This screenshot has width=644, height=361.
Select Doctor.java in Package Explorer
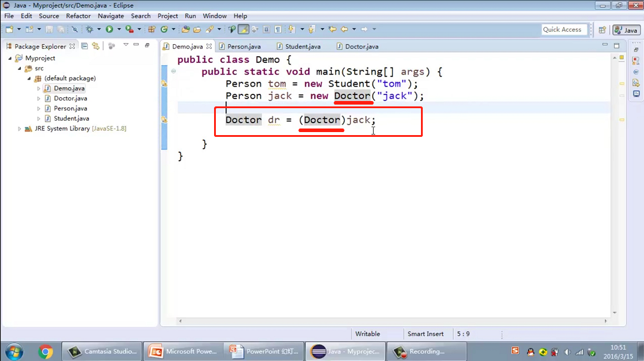pos(70,98)
